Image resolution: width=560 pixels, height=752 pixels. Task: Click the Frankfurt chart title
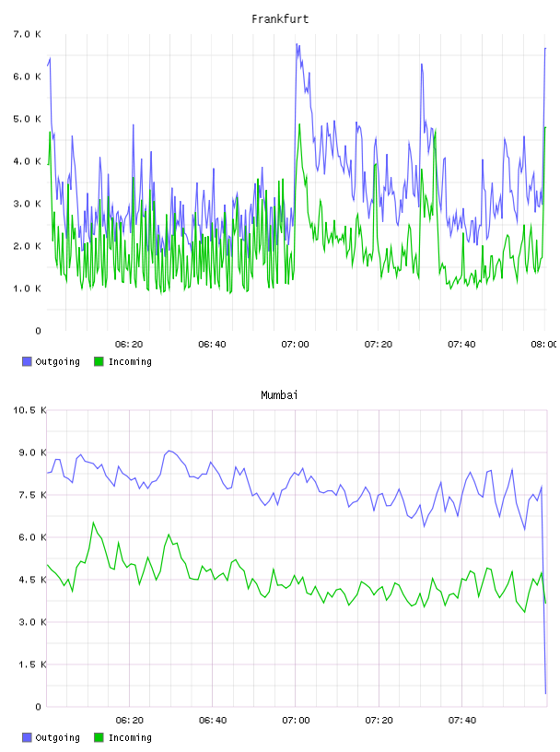(x=280, y=19)
